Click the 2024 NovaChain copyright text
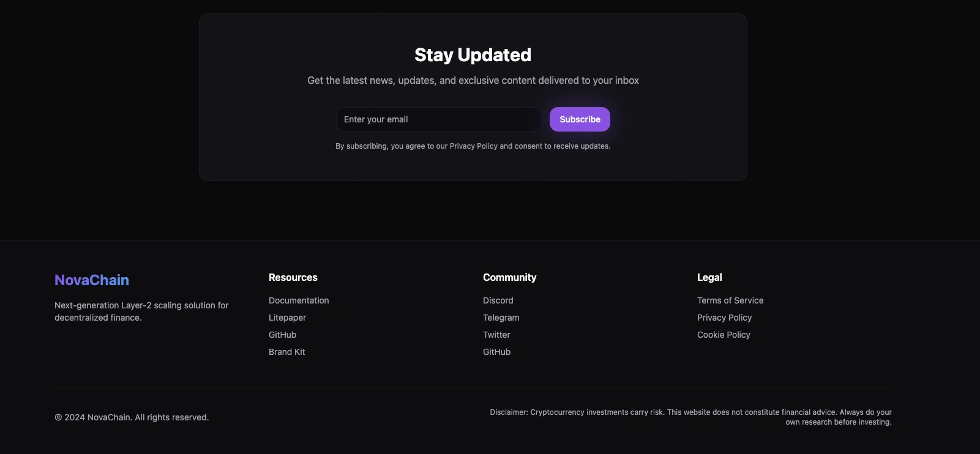Image resolution: width=980 pixels, height=454 pixels. pos(132,417)
